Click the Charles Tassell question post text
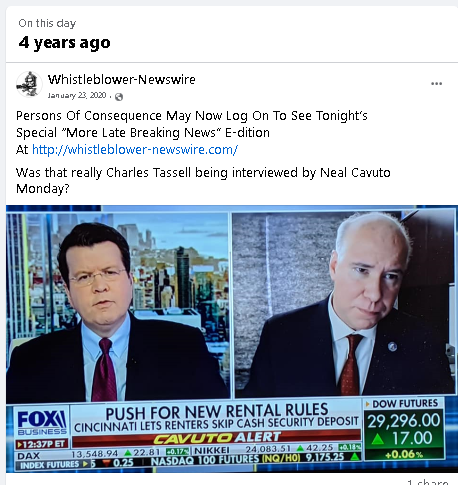The image size is (458, 485). click(x=203, y=180)
